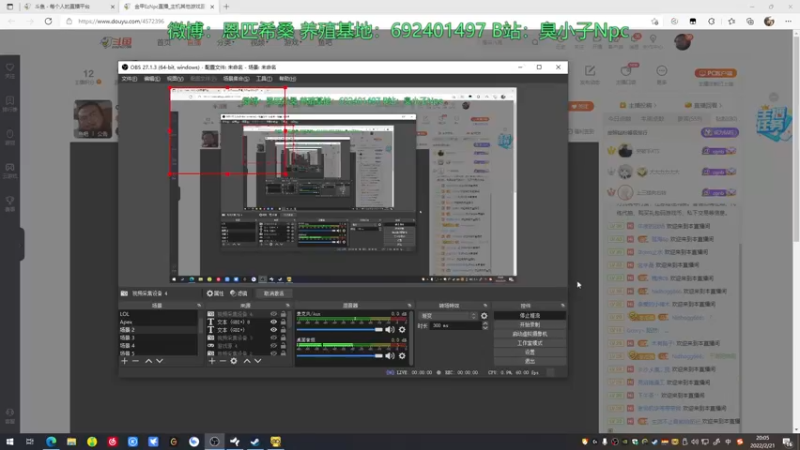Click the browser address bar
The image size is (800, 450).
tap(357, 21)
